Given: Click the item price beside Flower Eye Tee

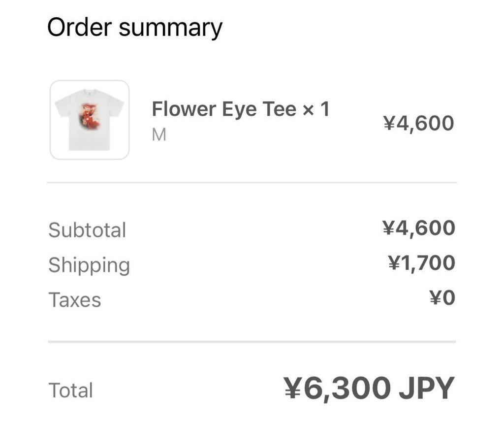Looking at the screenshot, I should pos(418,123).
